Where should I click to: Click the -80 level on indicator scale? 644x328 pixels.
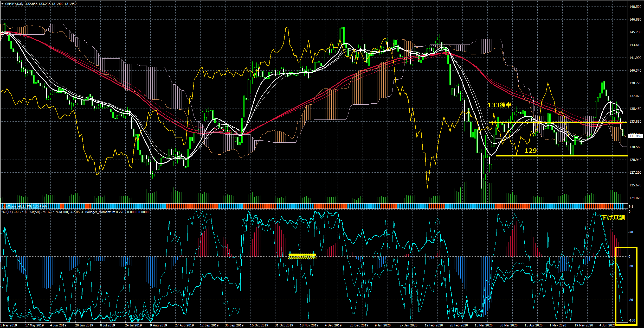click(x=631, y=300)
